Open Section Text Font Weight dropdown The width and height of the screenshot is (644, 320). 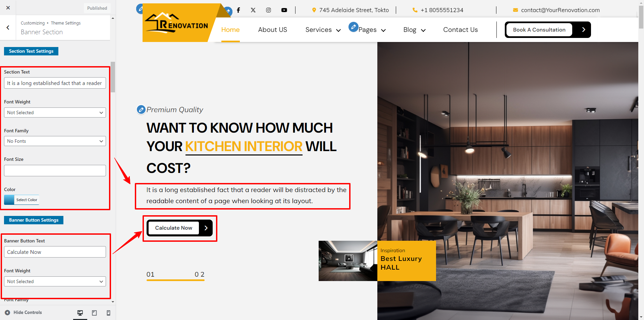(55, 112)
